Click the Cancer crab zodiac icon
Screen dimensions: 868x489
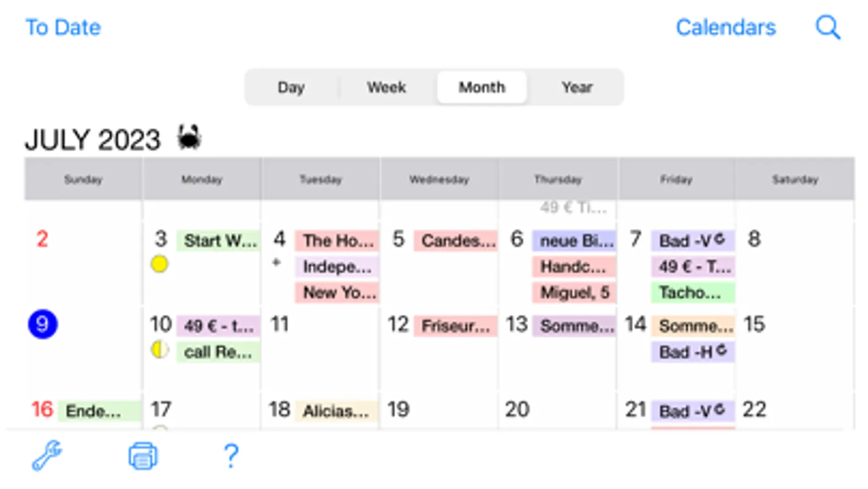(189, 137)
